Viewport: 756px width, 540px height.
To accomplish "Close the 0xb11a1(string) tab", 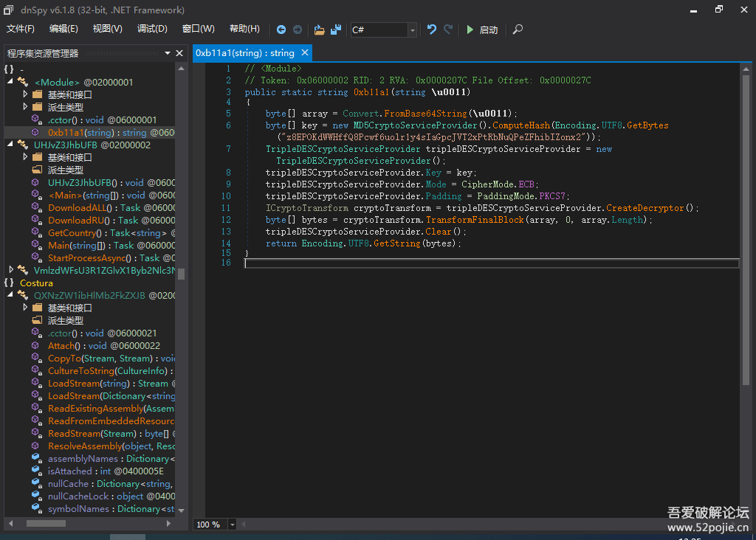I will pyautogui.click(x=304, y=53).
